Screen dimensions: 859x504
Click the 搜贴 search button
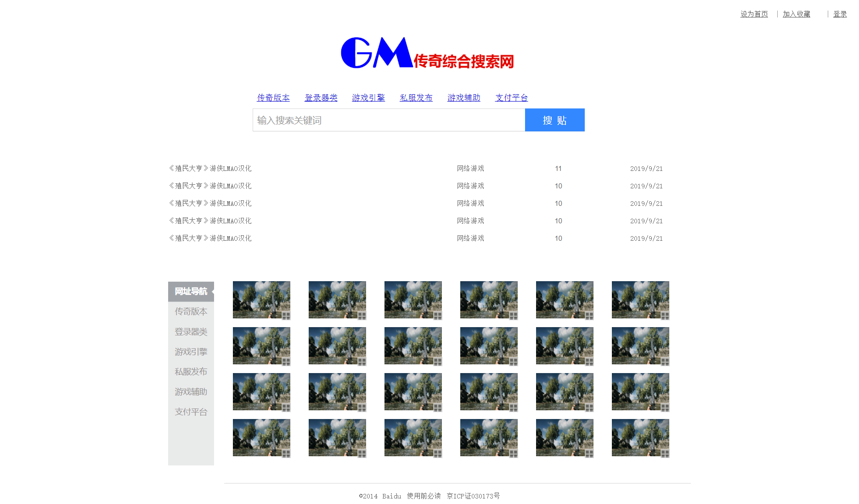click(x=554, y=120)
